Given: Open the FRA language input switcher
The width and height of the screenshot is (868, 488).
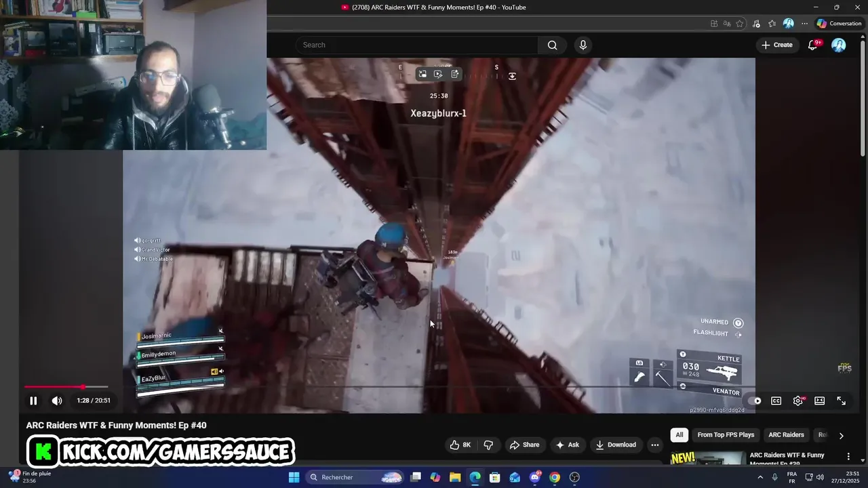Looking at the screenshot, I should pyautogui.click(x=792, y=477).
